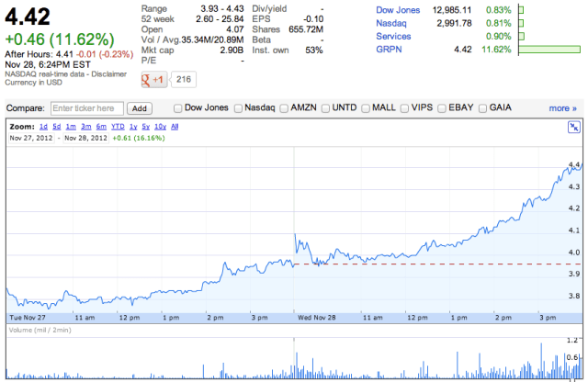Show more comparison tickers
This screenshot has height=382, width=588.
click(562, 108)
